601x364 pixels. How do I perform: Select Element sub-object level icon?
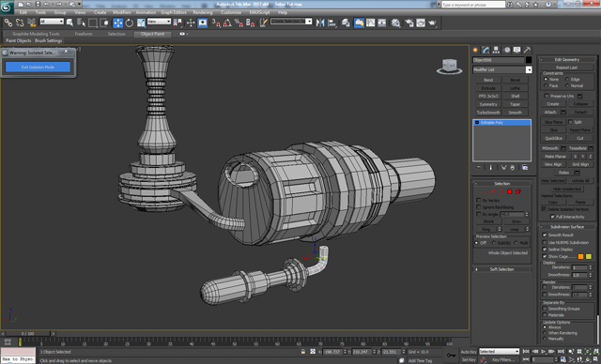518,191
